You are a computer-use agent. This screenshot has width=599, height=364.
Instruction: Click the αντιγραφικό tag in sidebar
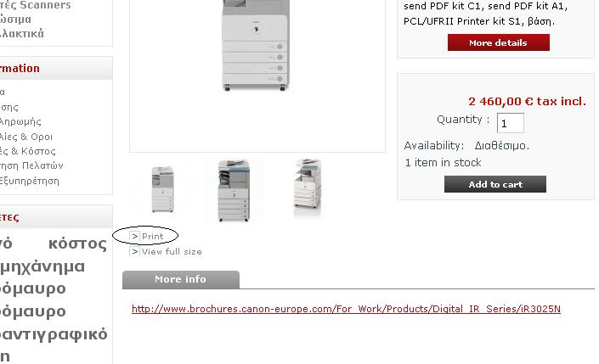pos(54,334)
